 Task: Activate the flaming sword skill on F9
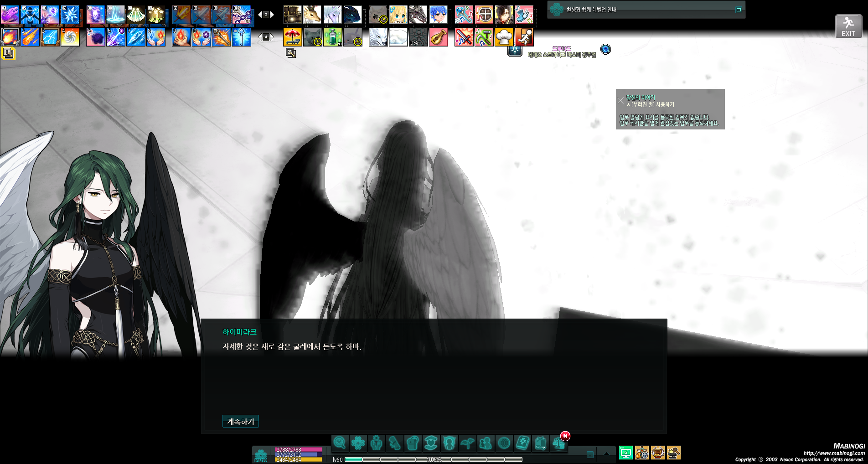point(181,15)
